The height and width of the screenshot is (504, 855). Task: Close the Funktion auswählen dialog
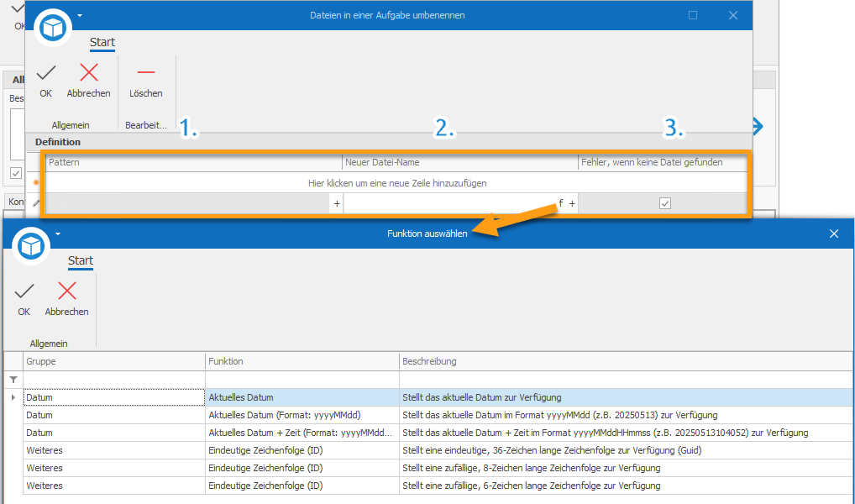pos(834,234)
